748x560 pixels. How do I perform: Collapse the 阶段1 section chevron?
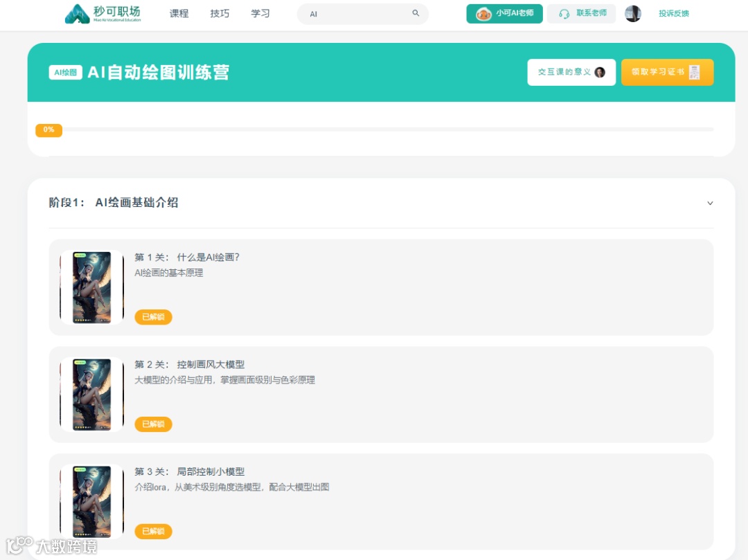(x=710, y=203)
